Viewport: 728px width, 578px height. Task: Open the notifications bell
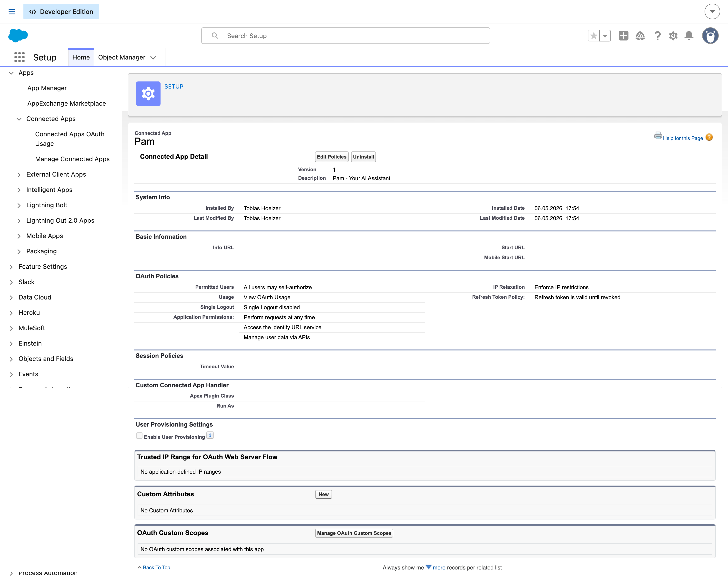tap(689, 36)
